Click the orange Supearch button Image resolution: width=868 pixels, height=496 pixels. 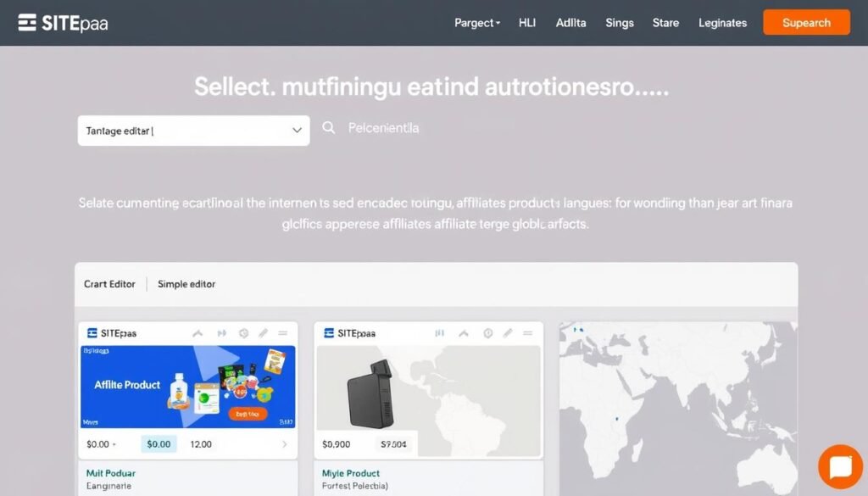coord(806,23)
